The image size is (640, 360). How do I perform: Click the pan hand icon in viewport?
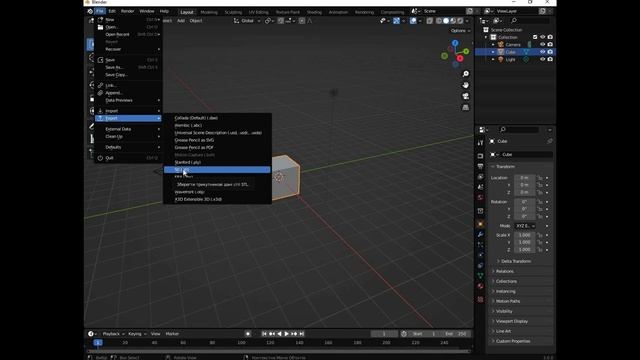coord(466,85)
